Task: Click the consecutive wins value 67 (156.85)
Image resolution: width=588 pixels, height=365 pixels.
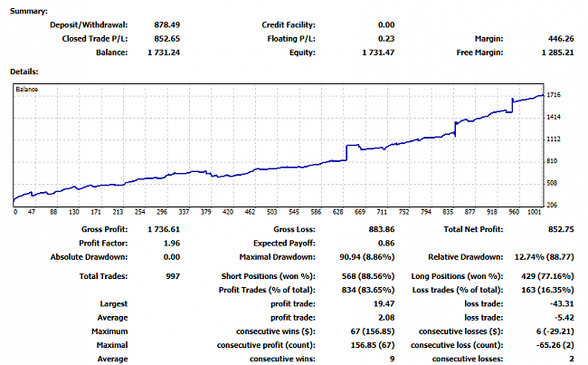Action: [373, 331]
